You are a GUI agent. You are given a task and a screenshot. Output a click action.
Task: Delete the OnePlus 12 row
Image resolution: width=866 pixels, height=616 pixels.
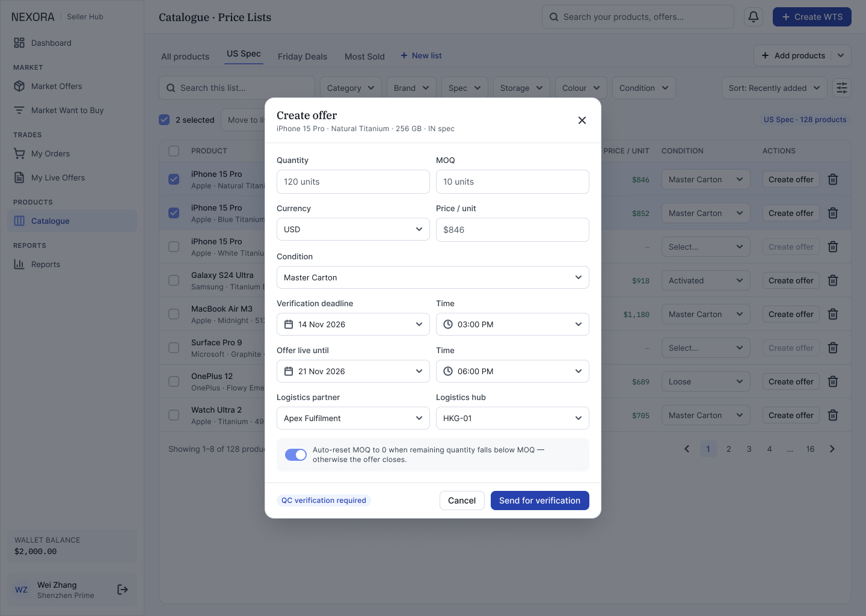pyautogui.click(x=833, y=381)
